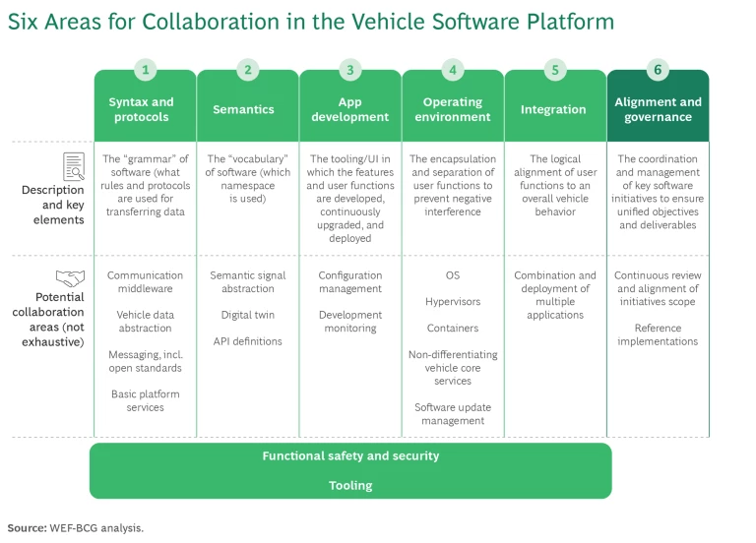Select the Alignment and governance header
Screen dimensions: 756x543
pyautogui.click(x=658, y=109)
